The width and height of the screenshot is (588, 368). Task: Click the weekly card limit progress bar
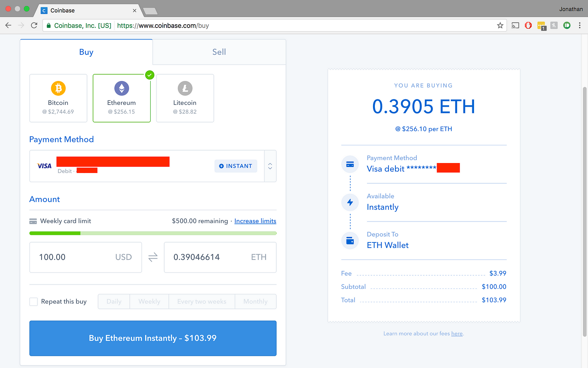pos(153,233)
